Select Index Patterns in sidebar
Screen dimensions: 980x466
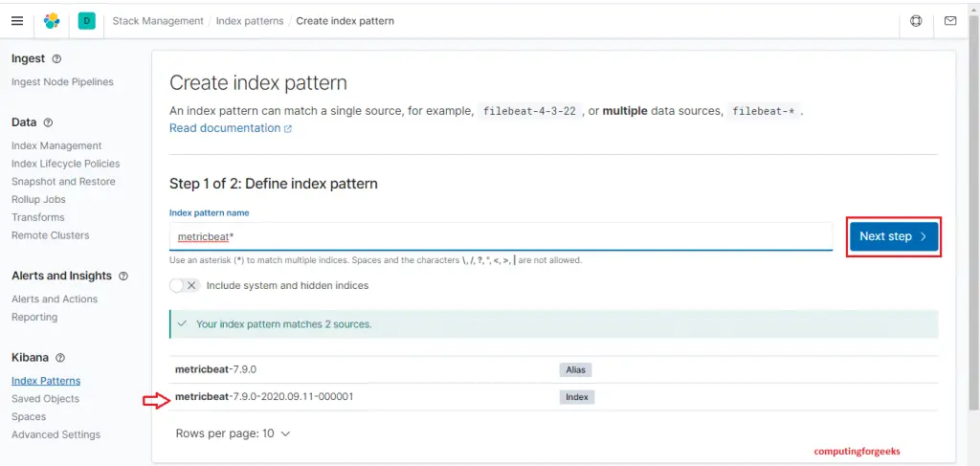[x=46, y=381]
